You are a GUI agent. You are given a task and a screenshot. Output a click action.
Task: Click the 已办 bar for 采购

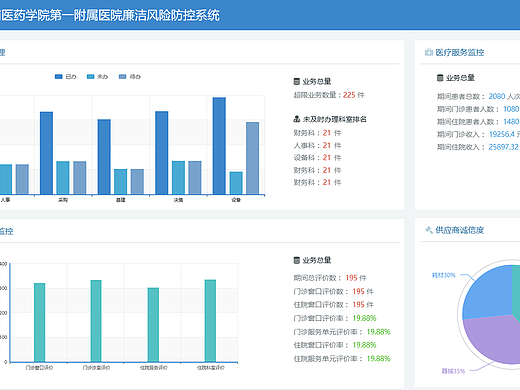tap(46, 153)
